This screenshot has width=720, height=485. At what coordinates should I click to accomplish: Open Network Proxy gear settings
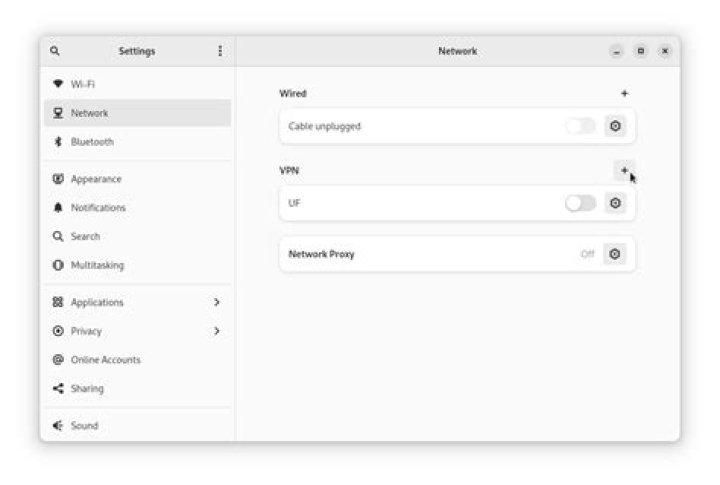pyautogui.click(x=615, y=254)
